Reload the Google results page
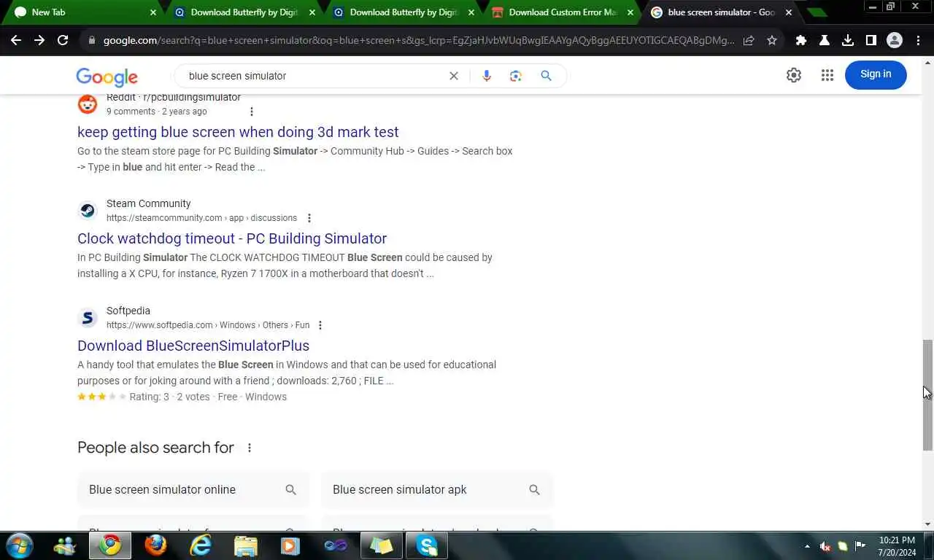Viewport: 934px width, 560px height. click(63, 41)
